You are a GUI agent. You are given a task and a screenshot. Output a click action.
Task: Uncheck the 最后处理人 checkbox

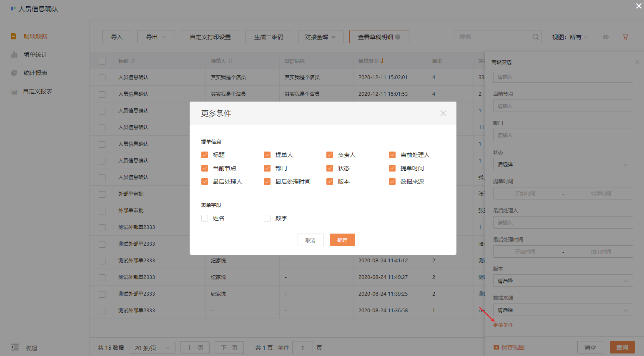tap(205, 182)
